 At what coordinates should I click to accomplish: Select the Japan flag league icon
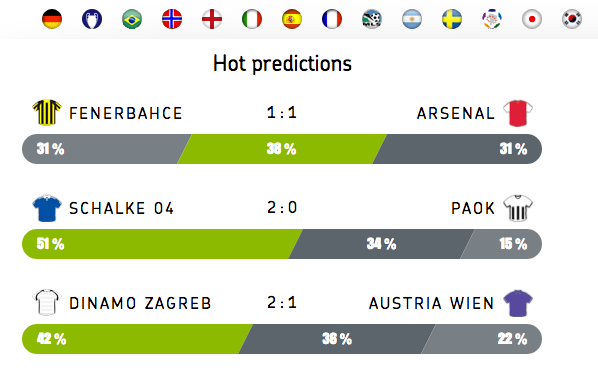pos(532,19)
